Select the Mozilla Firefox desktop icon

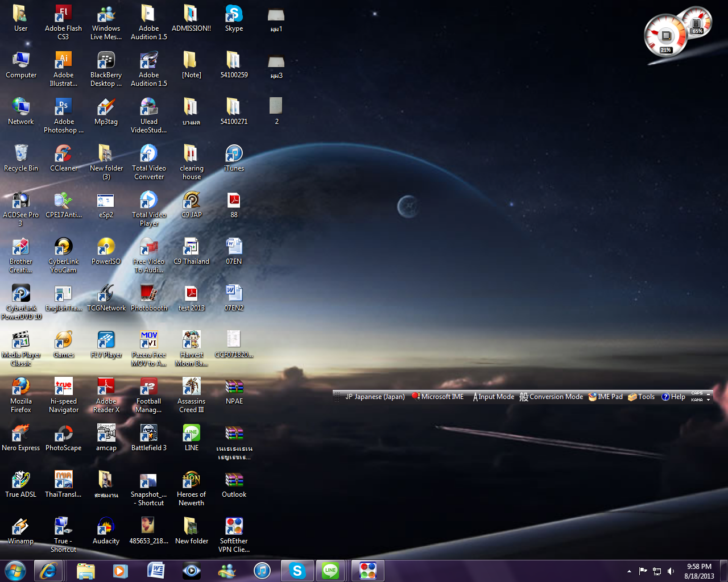[21, 395]
